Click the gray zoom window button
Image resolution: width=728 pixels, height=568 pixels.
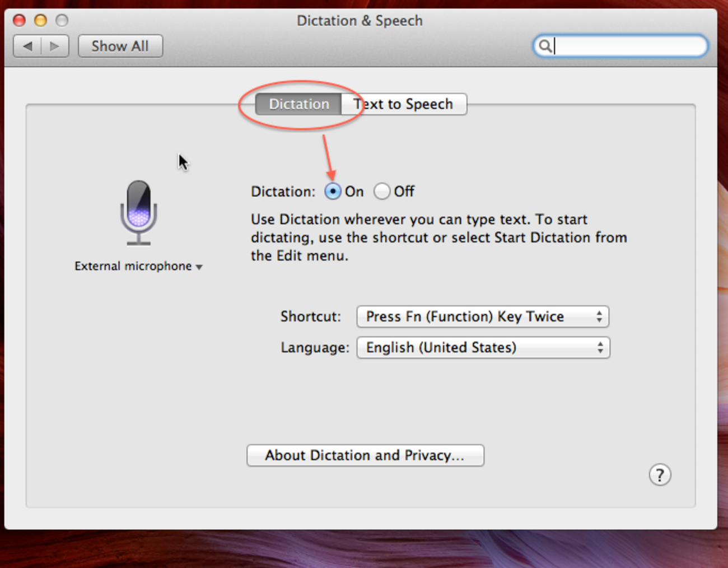[x=62, y=21]
